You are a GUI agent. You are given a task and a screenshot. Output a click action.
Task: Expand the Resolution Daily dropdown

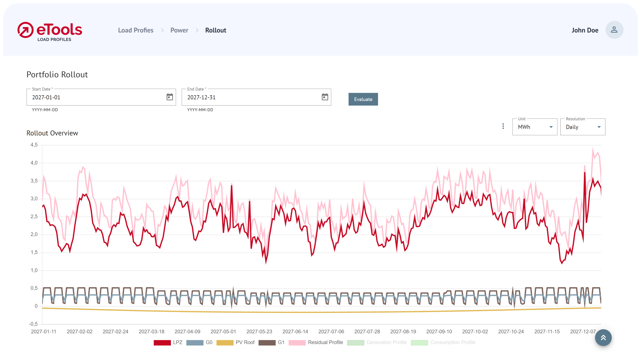tap(582, 127)
